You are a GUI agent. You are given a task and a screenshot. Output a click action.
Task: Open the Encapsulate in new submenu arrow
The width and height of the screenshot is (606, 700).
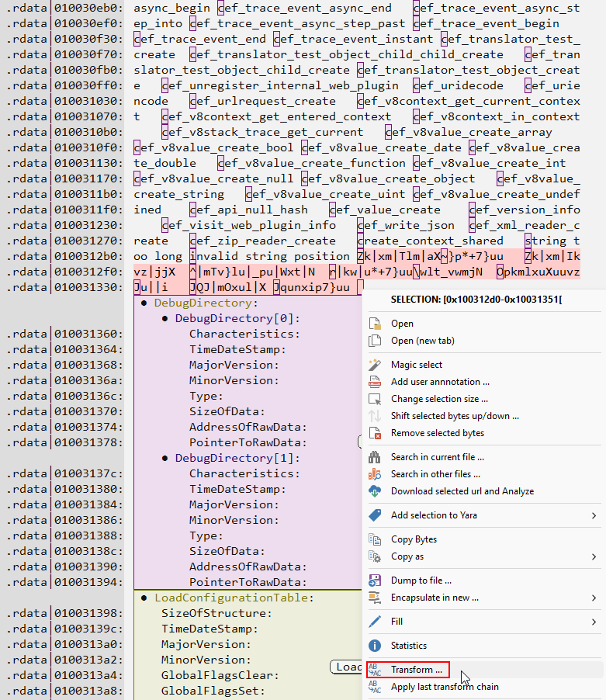click(x=594, y=598)
